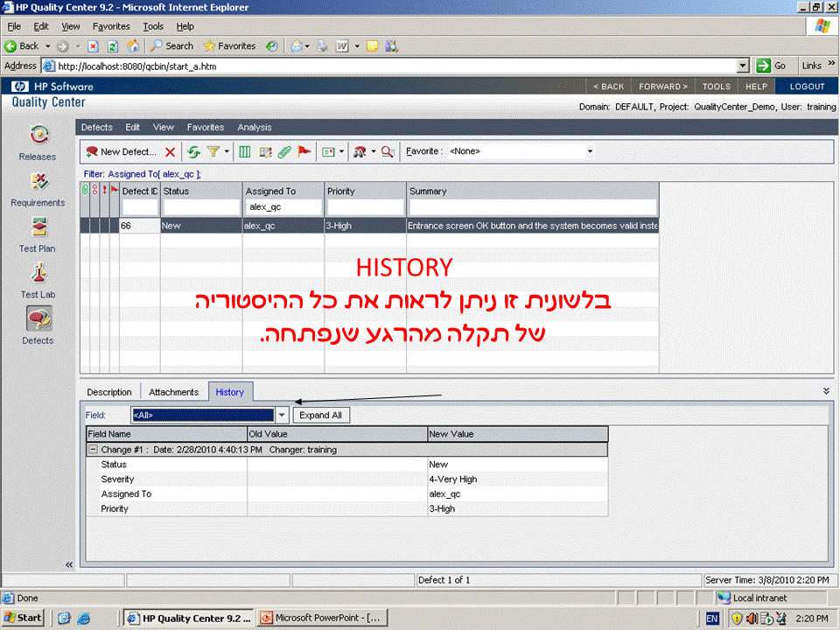Click the Expand All button
Viewport: 840px width, 630px height.
click(321, 415)
